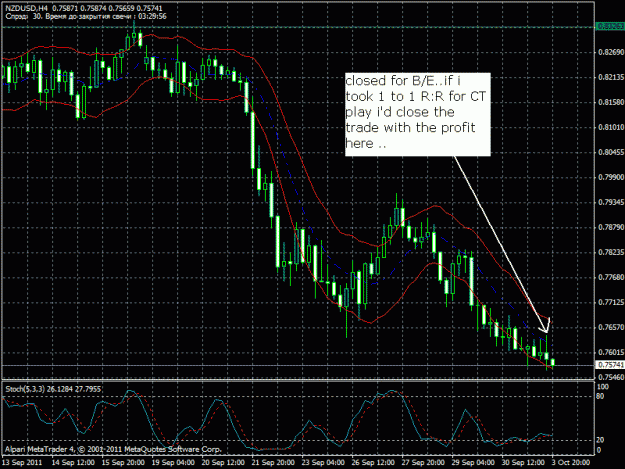Click the 0.81580 price scale value
This screenshot has width=625, height=469.
coord(610,102)
